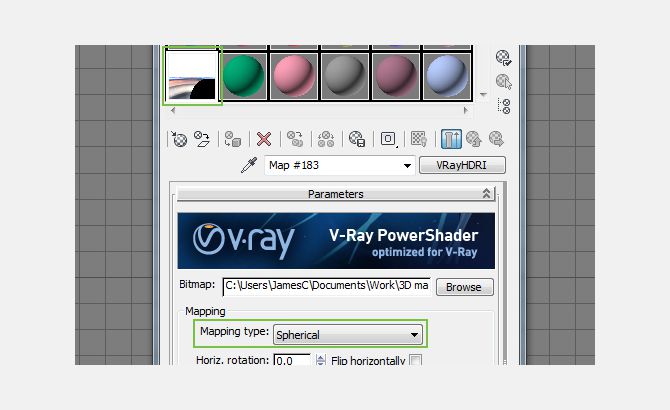Click the Make Material Copy icon

coord(295,139)
